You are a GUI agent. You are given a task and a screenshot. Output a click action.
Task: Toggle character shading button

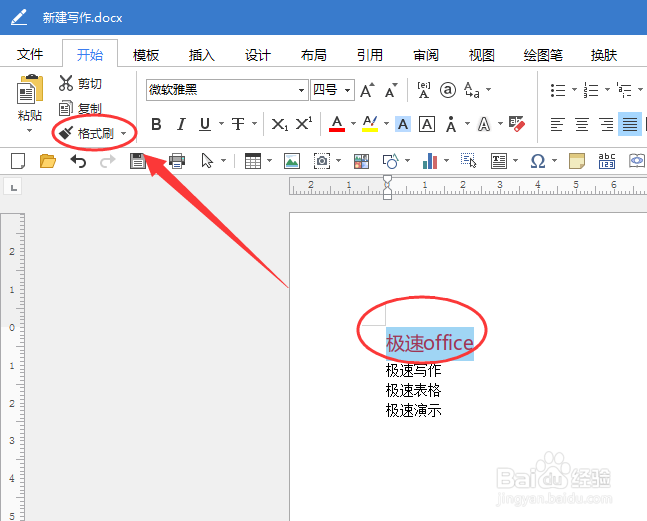click(x=403, y=124)
